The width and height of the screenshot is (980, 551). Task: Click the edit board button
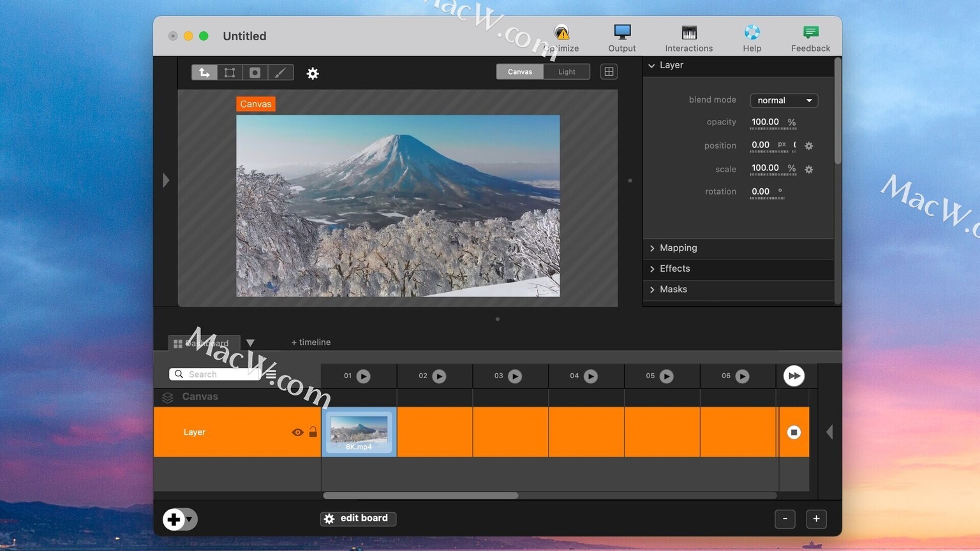click(358, 518)
